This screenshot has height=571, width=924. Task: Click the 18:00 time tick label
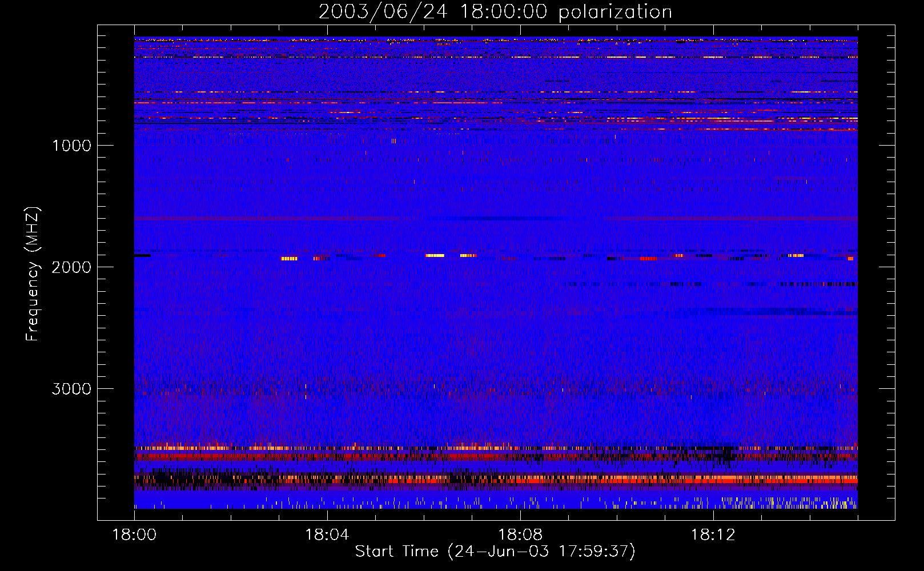pyautogui.click(x=134, y=535)
